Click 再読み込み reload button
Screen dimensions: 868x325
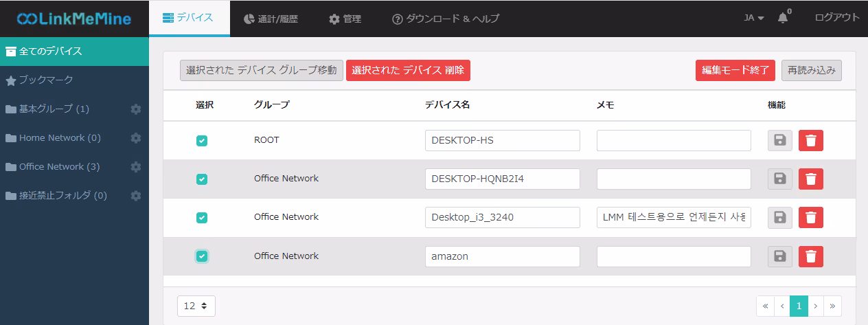coord(812,71)
